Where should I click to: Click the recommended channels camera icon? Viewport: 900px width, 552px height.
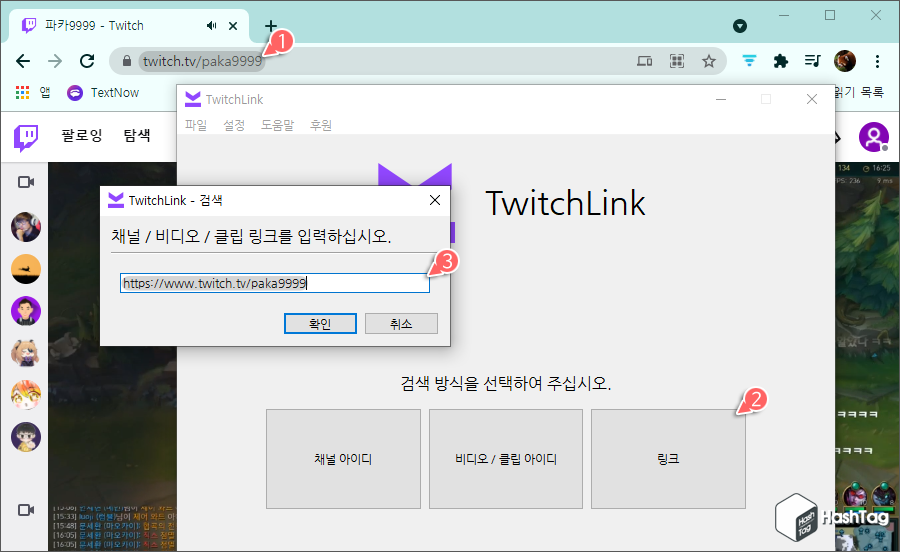pyautogui.click(x=26, y=510)
